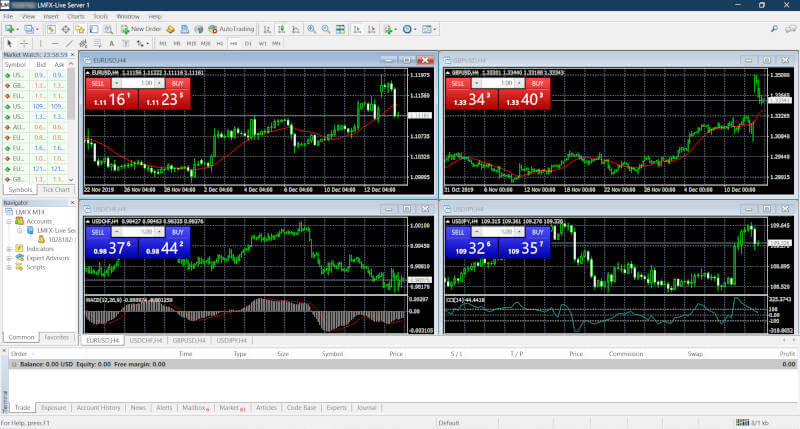Switch to the D1 timeframe

(248, 44)
